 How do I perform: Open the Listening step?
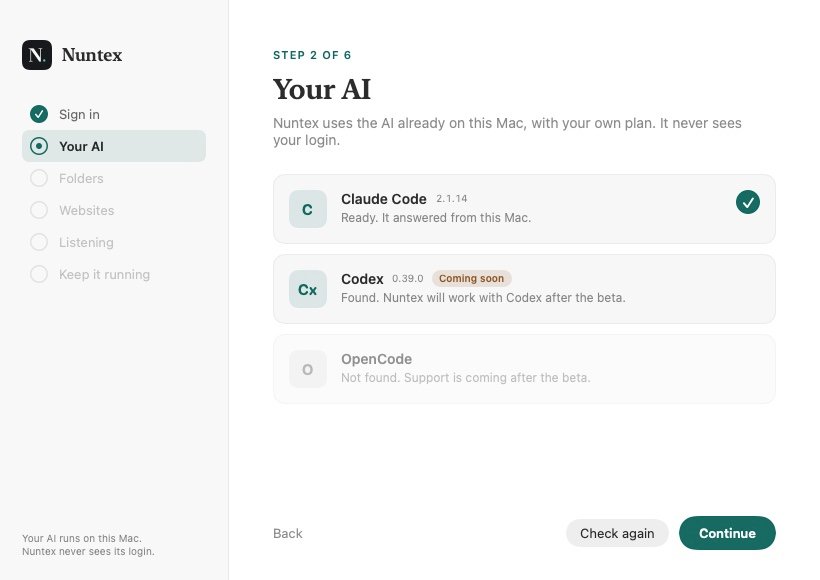pyautogui.click(x=114, y=242)
